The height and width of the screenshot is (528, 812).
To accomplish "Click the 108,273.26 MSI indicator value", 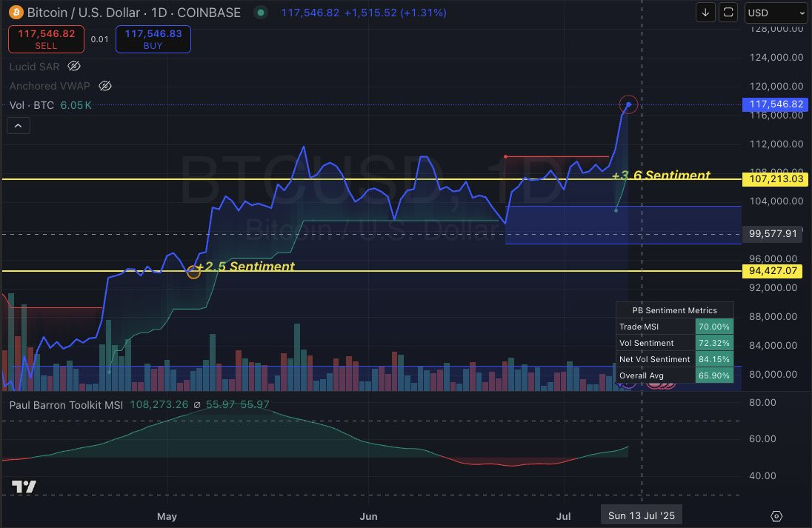I will [x=159, y=404].
